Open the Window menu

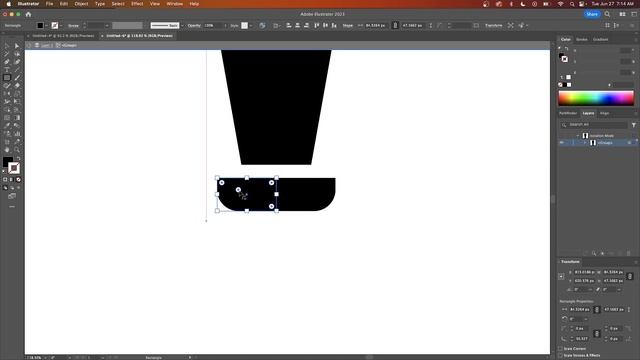(x=175, y=4)
